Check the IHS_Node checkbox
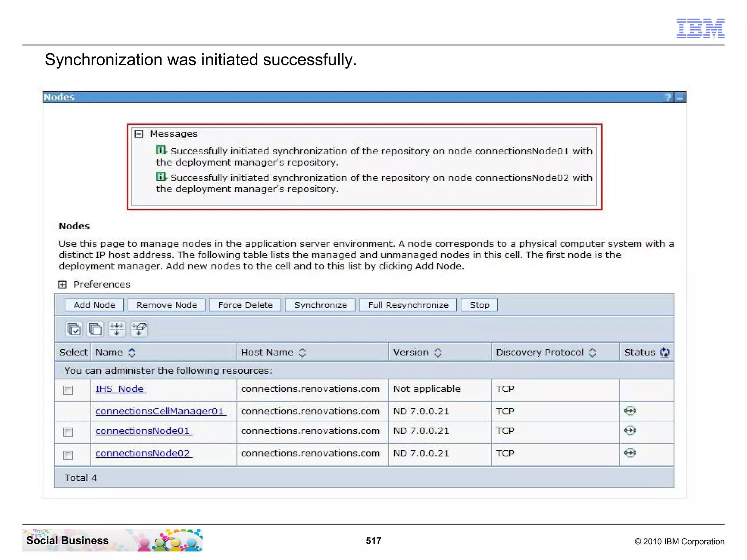The image size is (747, 560). (68, 390)
